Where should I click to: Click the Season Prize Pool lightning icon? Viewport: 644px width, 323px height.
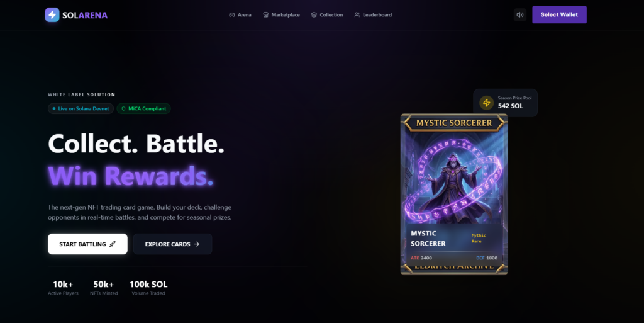486,103
